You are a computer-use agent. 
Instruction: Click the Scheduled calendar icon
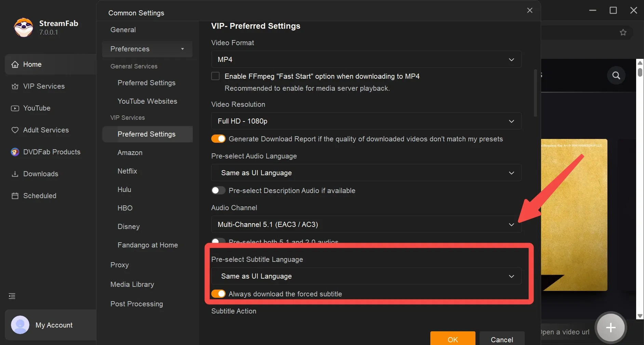tap(15, 196)
